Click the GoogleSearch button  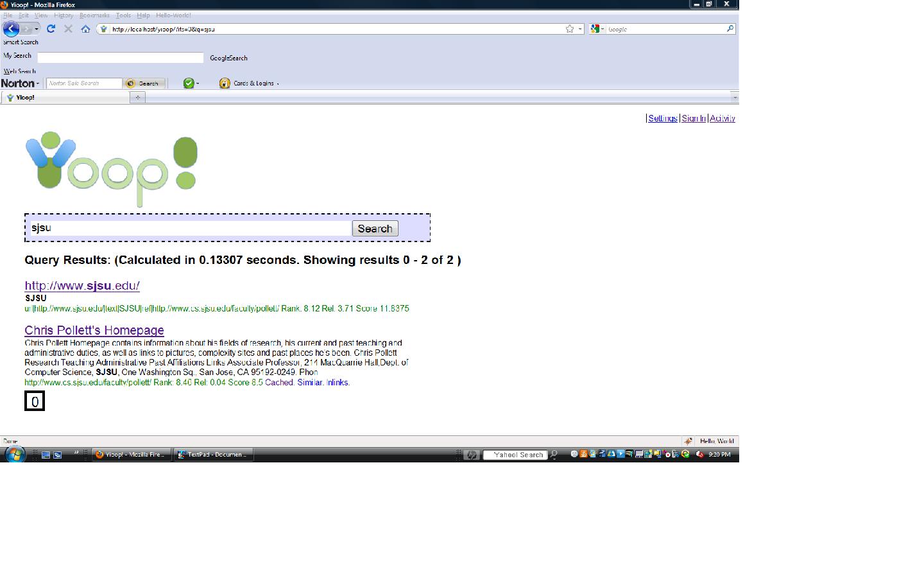[x=229, y=58]
